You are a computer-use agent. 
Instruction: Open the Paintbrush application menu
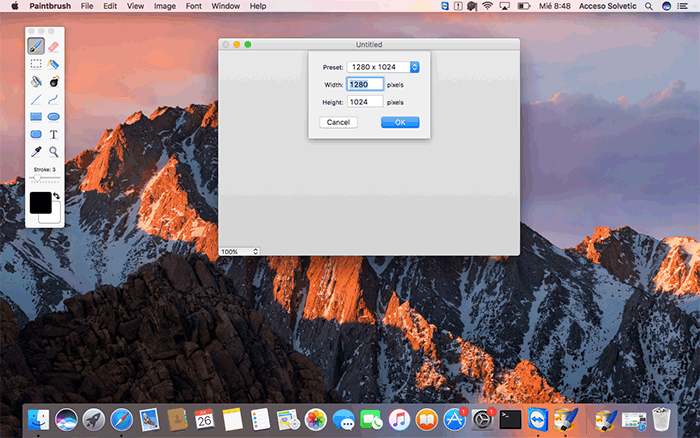pos(50,6)
